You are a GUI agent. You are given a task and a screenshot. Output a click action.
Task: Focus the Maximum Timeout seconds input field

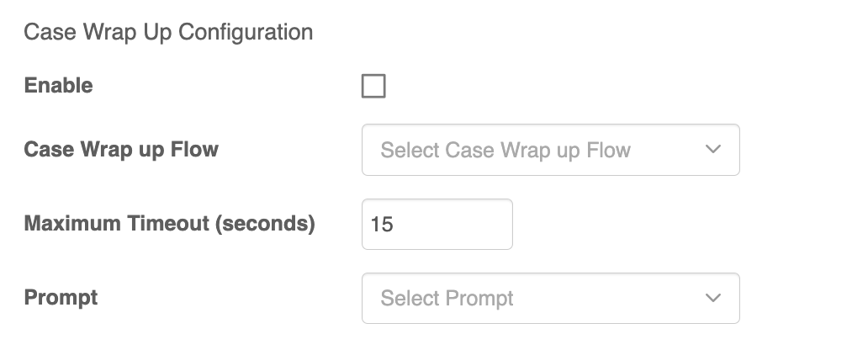pyautogui.click(x=437, y=224)
